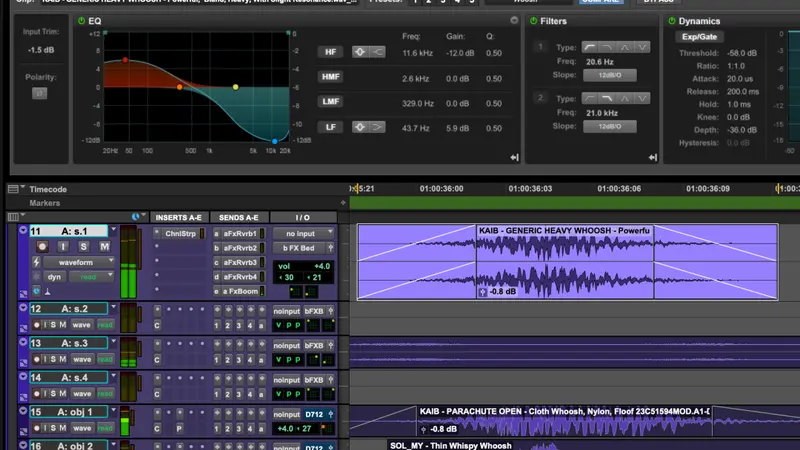The width and height of the screenshot is (800, 450).
Task: Open the waveform track view selector
Action: 79,262
